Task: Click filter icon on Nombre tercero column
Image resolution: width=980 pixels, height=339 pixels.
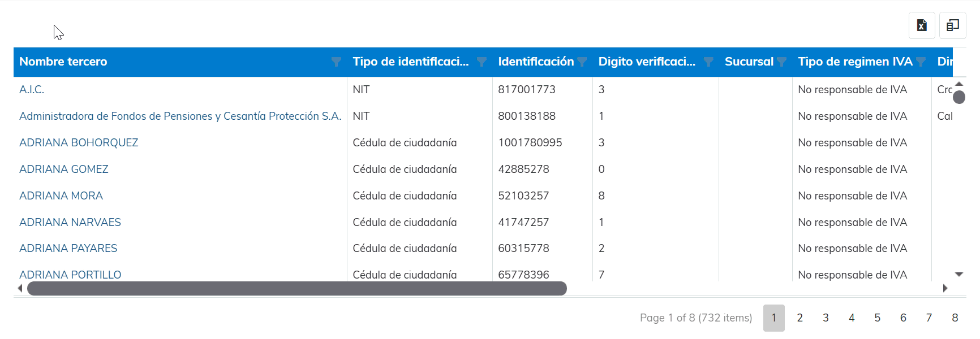Action: click(336, 62)
